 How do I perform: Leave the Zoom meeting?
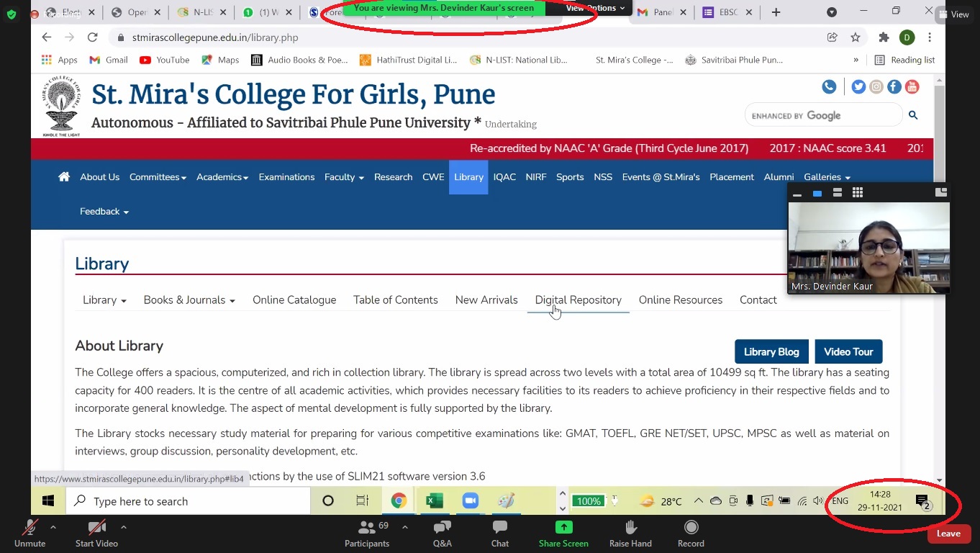[x=948, y=534]
